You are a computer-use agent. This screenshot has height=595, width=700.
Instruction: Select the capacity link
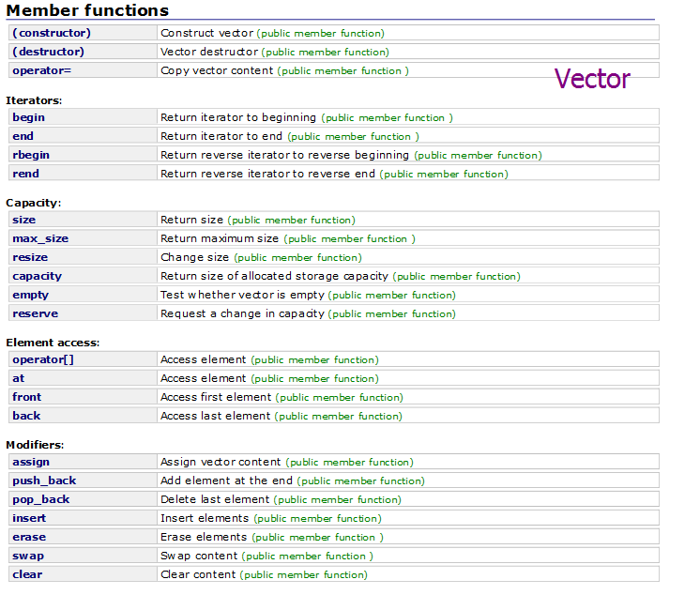[x=37, y=276]
